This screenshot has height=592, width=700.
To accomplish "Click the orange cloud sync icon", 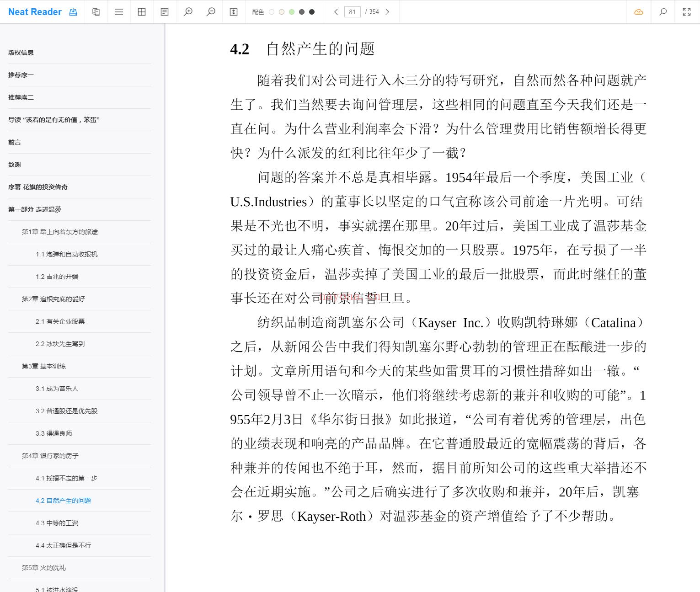I will click(639, 12).
